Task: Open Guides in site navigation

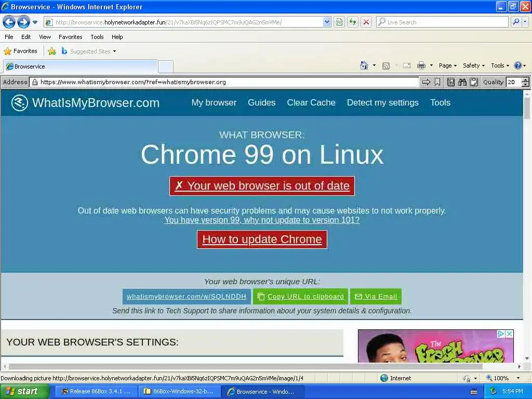Action: [262, 102]
